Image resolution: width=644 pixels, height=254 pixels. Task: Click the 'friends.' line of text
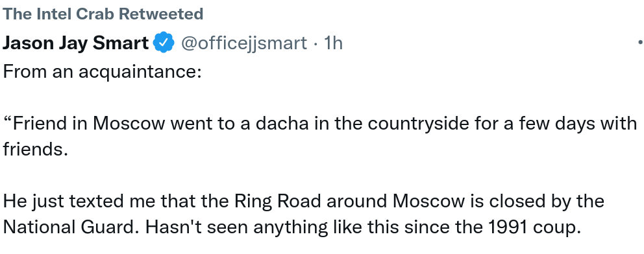tap(35, 149)
